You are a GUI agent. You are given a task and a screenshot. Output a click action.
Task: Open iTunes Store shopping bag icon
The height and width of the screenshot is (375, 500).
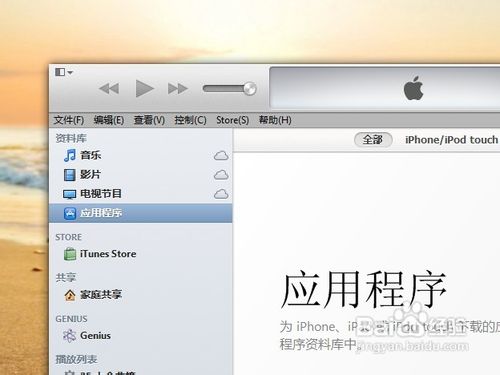(x=70, y=254)
